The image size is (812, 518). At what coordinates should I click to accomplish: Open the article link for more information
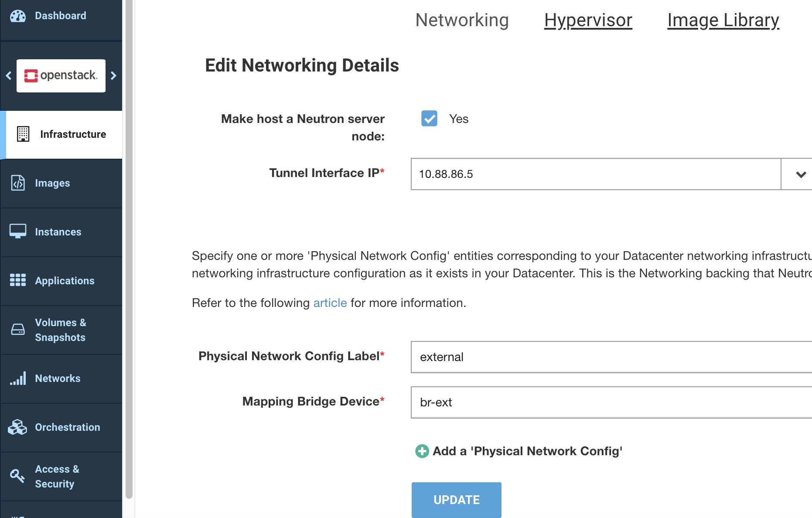[330, 303]
